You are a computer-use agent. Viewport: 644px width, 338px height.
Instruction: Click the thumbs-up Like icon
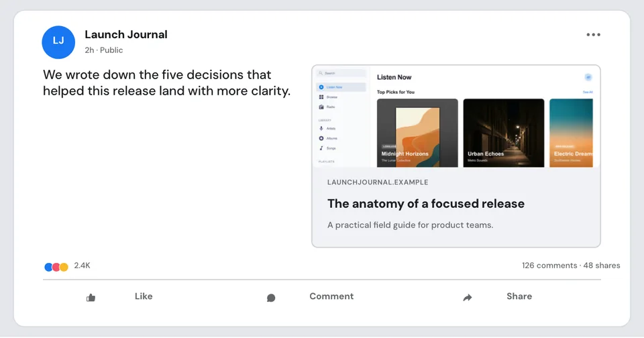pyautogui.click(x=91, y=298)
